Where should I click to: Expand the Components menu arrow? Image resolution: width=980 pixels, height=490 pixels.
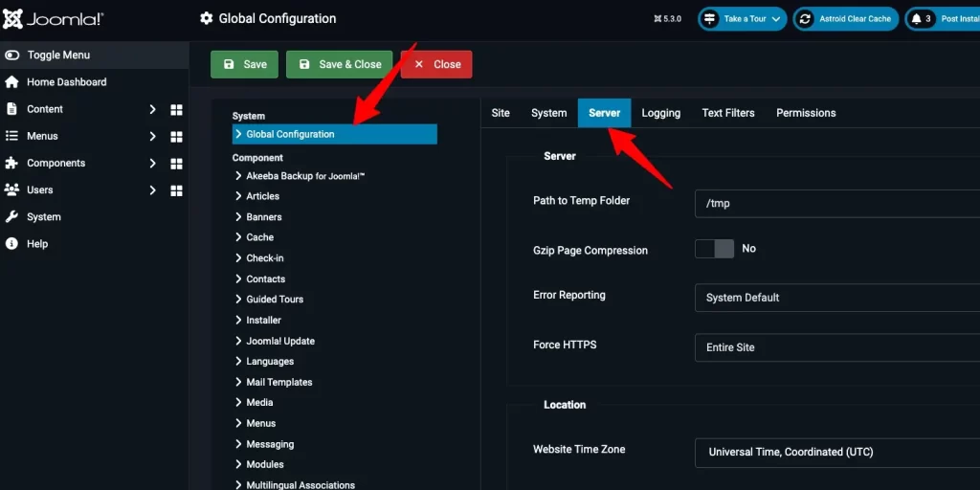pyautogui.click(x=152, y=163)
